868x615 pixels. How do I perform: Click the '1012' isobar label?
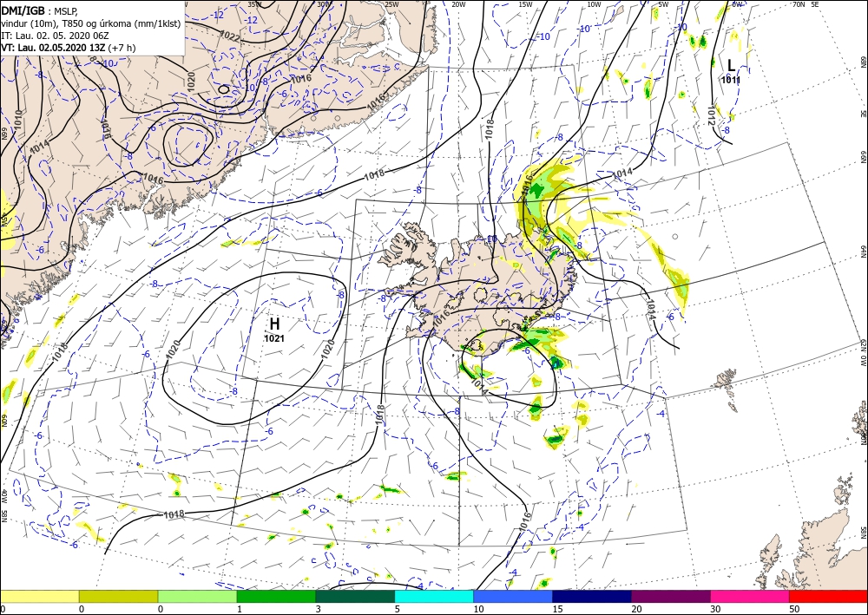tap(712, 114)
